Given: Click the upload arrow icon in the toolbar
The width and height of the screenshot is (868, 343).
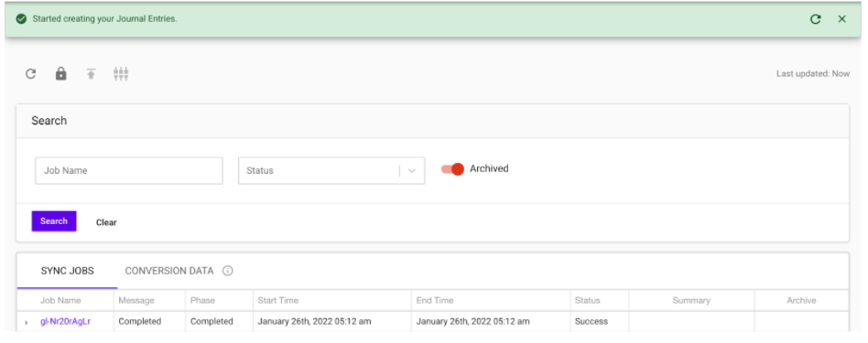Looking at the screenshot, I should (x=91, y=73).
